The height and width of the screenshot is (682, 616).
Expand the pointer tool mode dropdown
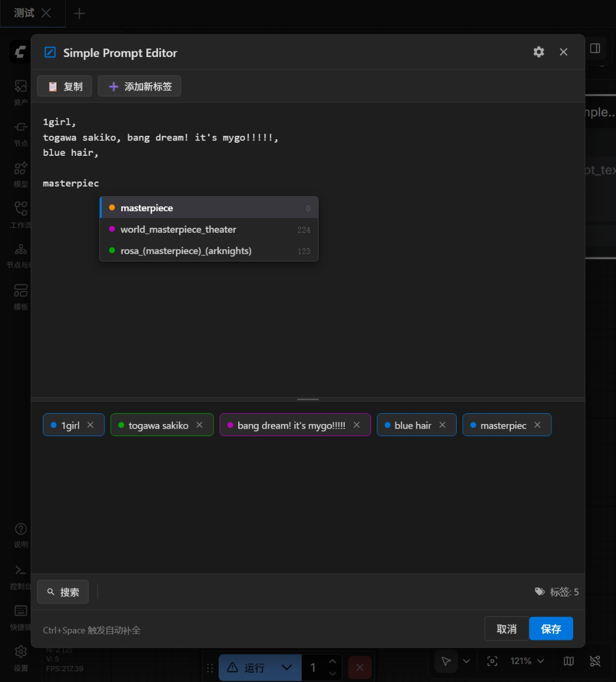coord(466,661)
